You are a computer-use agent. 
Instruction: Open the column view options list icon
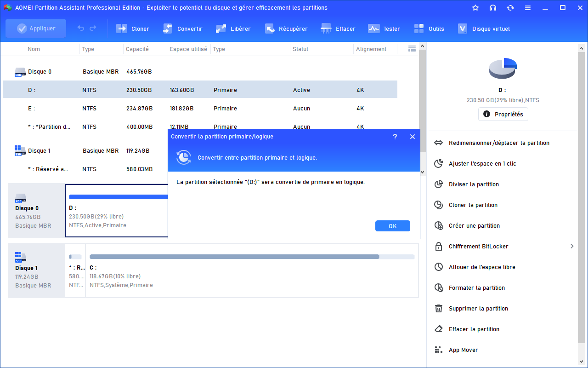pos(412,49)
